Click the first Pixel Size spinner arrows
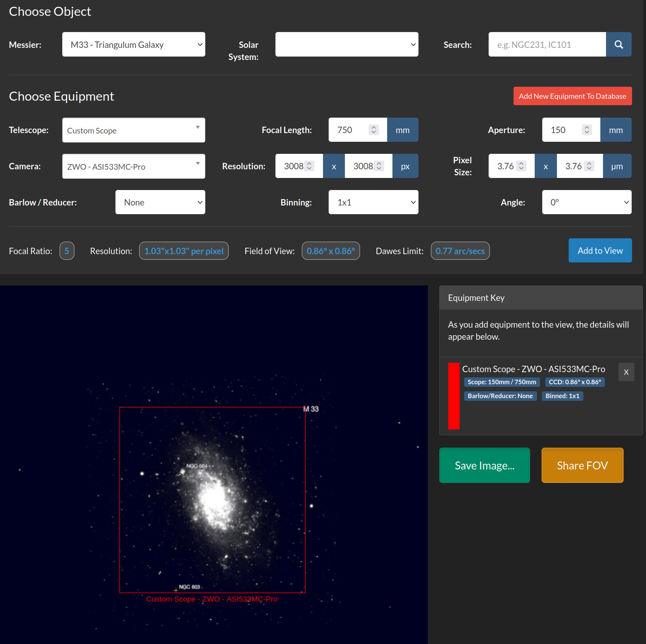646x644 pixels. pyautogui.click(x=521, y=166)
